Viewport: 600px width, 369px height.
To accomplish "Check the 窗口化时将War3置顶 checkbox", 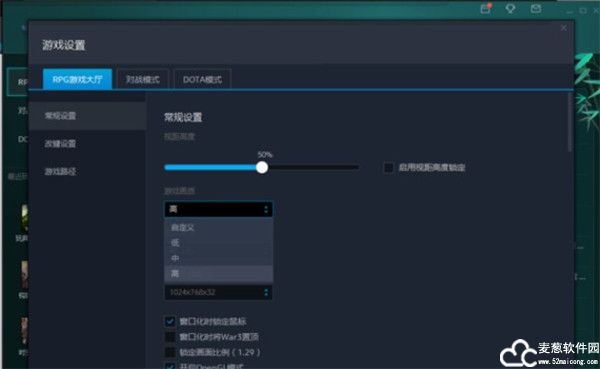I will 170,337.
